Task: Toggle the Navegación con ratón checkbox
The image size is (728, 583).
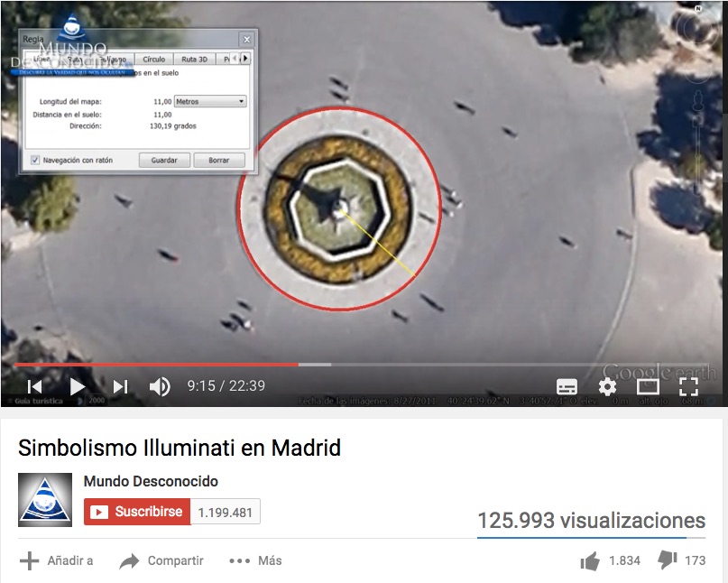Action: pos(35,161)
